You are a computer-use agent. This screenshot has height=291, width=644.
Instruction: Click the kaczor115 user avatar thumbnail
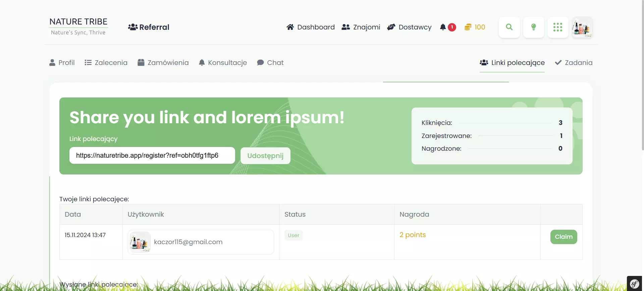tap(140, 242)
